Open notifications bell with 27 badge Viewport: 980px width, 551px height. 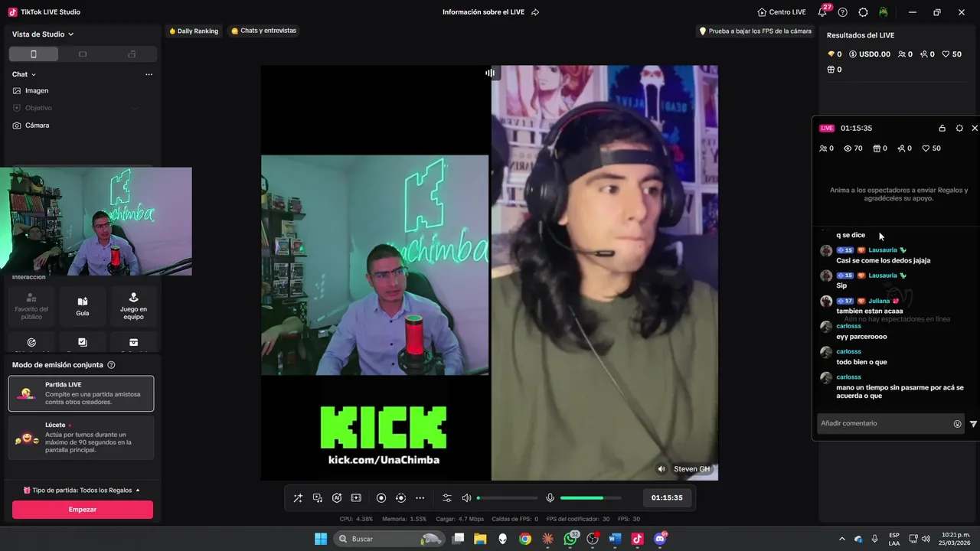click(x=823, y=11)
